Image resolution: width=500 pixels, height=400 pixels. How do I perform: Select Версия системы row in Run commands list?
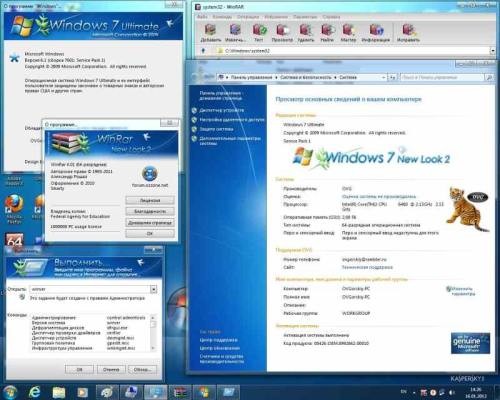pos(90,323)
